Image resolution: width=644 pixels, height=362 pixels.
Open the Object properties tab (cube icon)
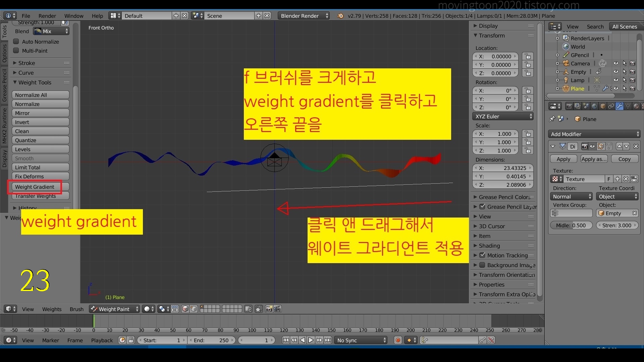click(x=603, y=106)
